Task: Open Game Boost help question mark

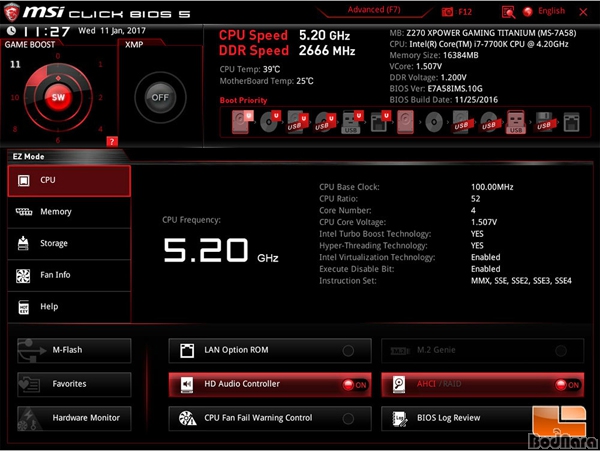Action: [x=112, y=142]
